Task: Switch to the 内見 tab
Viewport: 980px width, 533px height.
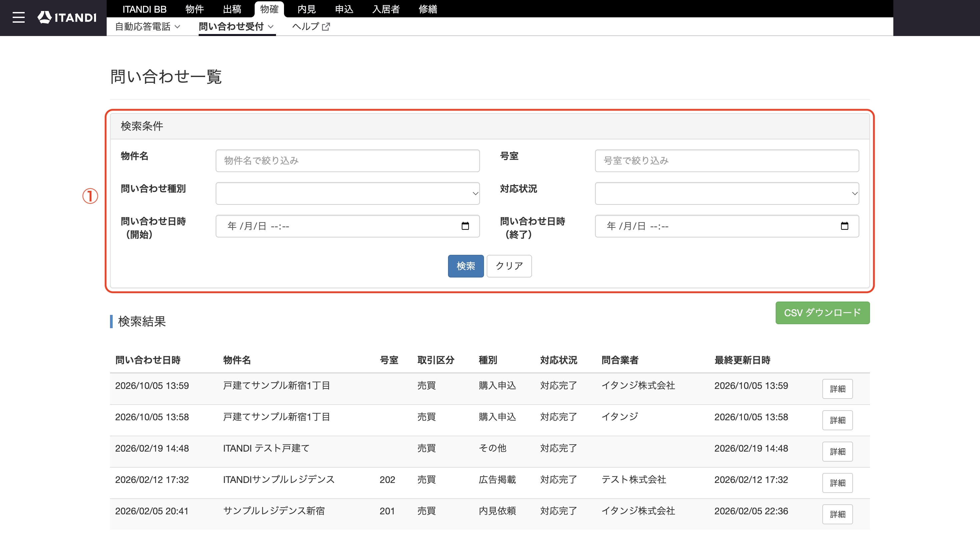Action: click(x=307, y=9)
